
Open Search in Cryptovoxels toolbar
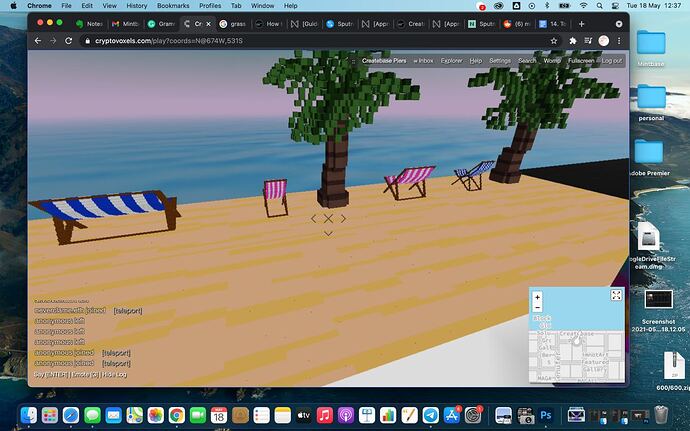(527, 61)
